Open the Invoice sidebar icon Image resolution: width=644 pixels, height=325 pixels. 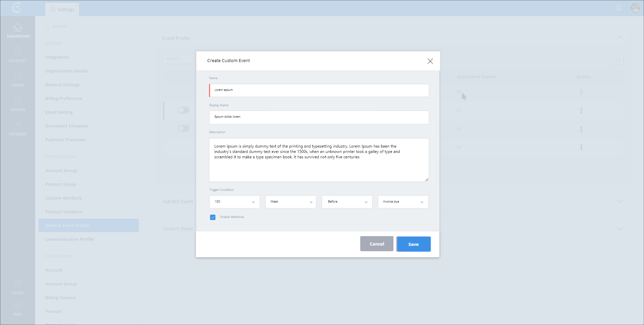click(x=18, y=101)
